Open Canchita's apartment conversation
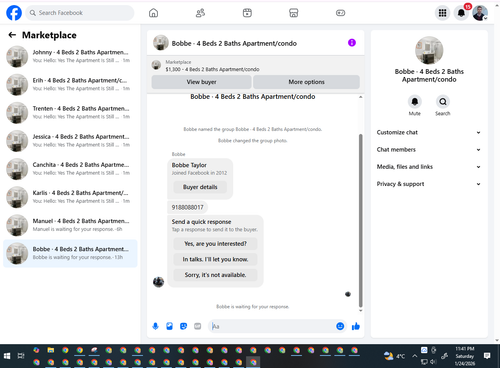The width and height of the screenshot is (500, 368). point(70,169)
